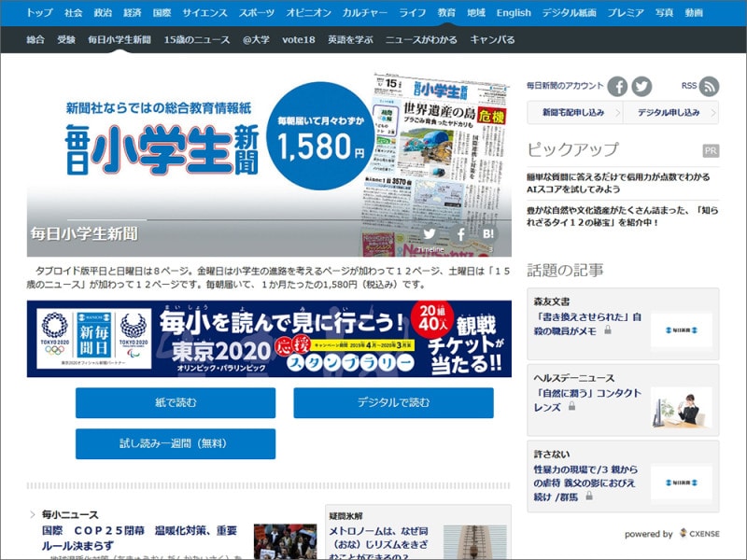Screen dimensions: 747x560
Task: Switch to the 教育 tab in the top navigation
Action: click(x=446, y=12)
